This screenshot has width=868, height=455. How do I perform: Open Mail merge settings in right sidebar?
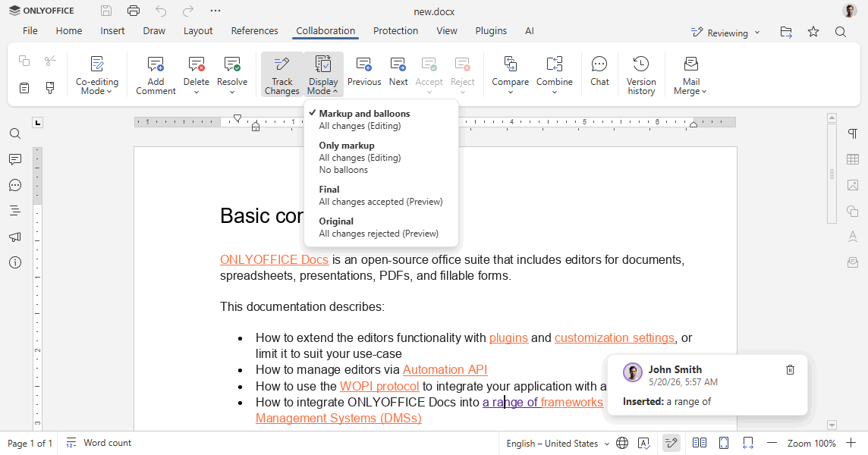[x=853, y=262]
